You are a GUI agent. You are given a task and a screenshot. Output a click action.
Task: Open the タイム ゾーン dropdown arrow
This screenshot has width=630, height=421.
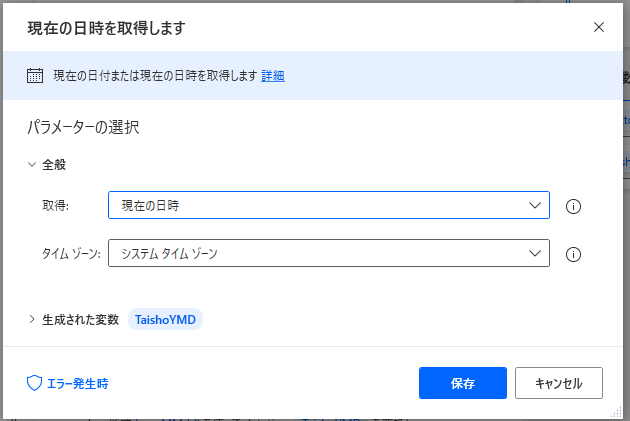coord(533,254)
